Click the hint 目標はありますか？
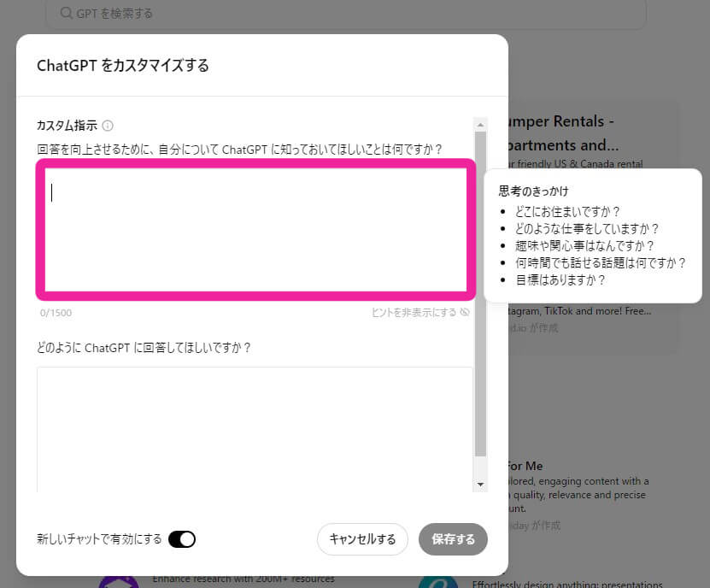The height and width of the screenshot is (588, 710). (560, 280)
